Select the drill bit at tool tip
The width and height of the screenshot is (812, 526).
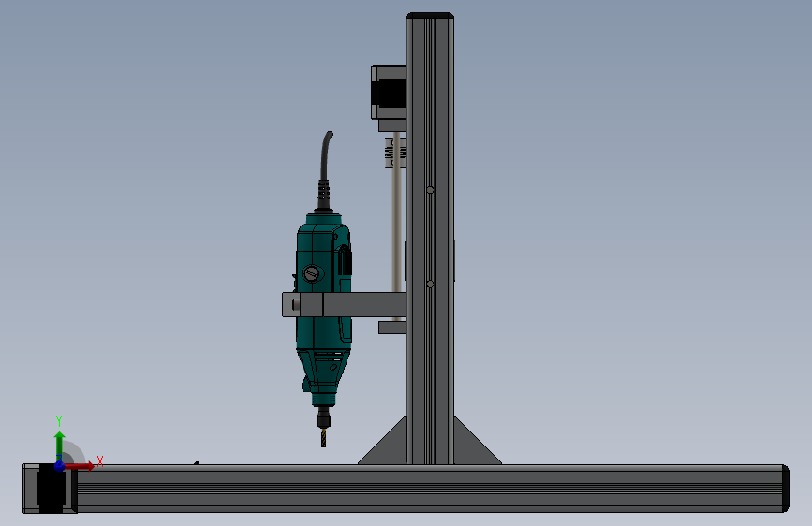pyautogui.click(x=324, y=437)
